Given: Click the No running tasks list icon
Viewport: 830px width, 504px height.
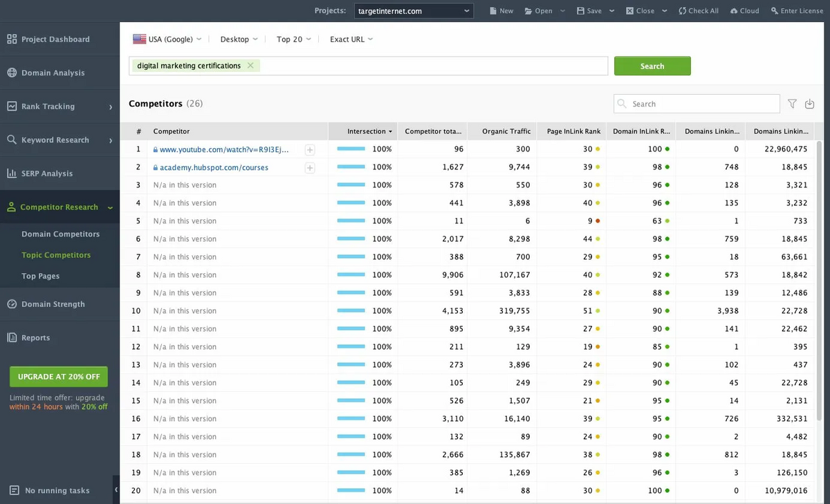Looking at the screenshot, I should (x=15, y=490).
